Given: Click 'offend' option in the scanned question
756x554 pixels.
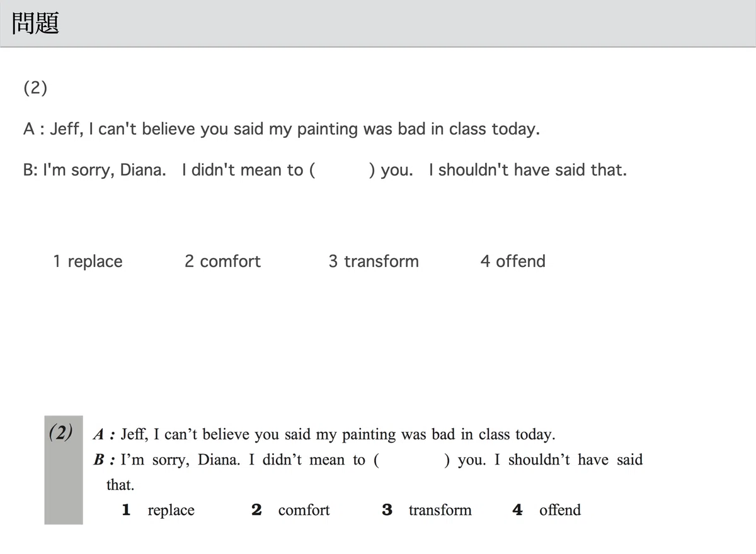Looking at the screenshot, I should tap(560, 510).
